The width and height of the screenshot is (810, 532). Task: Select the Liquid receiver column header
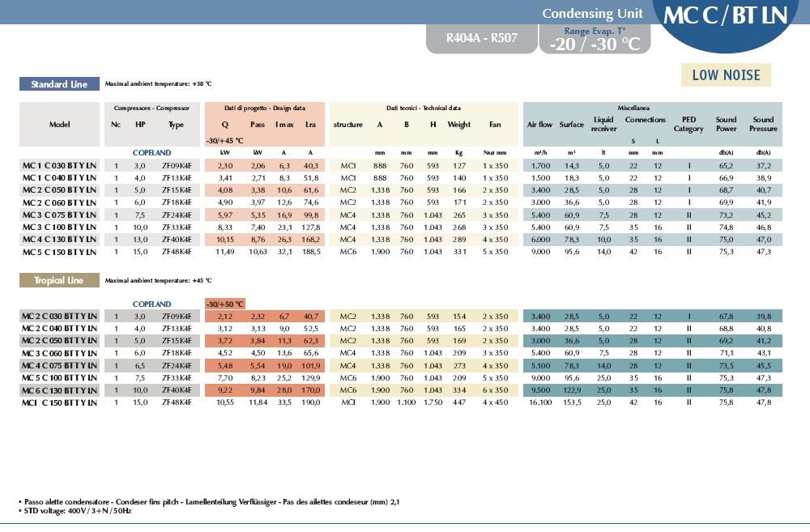[x=603, y=125]
